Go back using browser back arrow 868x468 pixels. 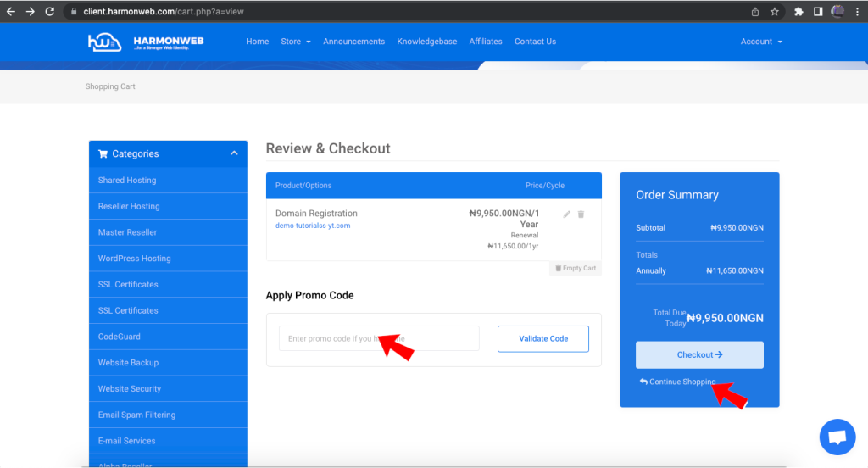coord(10,12)
